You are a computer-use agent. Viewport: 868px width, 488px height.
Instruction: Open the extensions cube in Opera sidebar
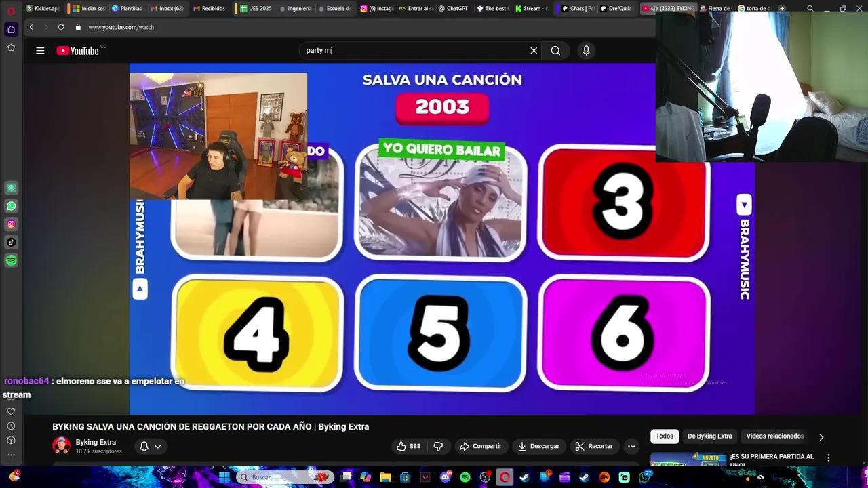[x=11, y=441]
